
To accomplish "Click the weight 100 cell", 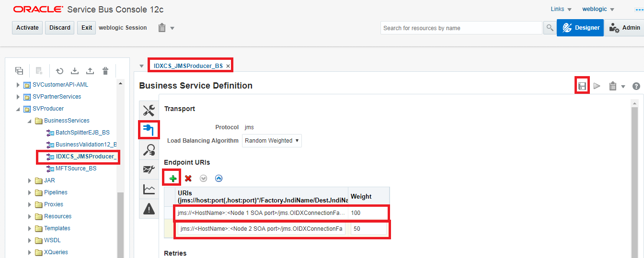I will click(368, 213).
